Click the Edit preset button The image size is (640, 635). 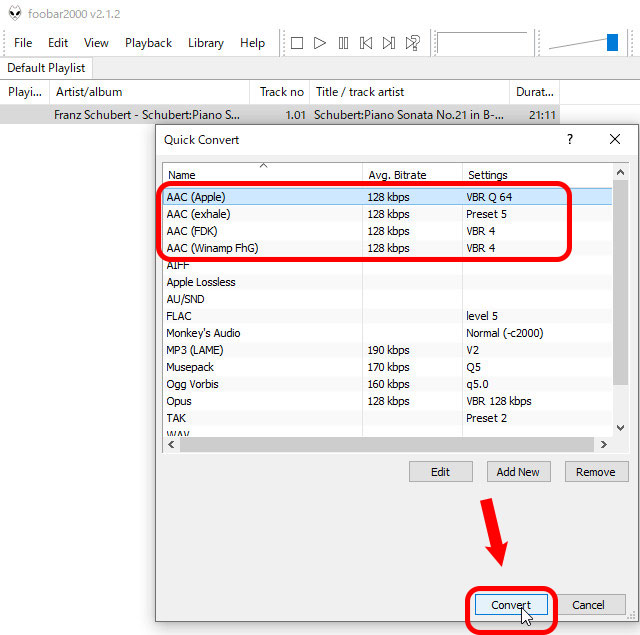(440, 472)
